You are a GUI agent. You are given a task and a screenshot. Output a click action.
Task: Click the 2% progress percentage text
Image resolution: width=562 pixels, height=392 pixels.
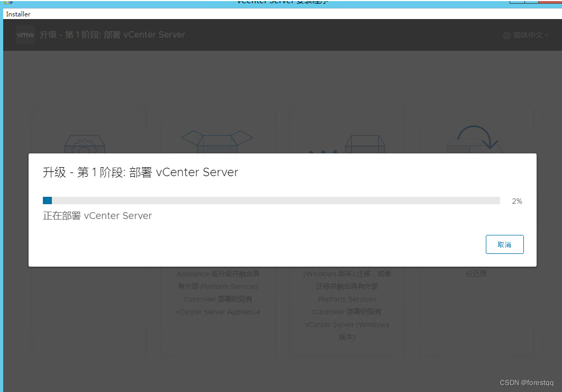tap(517, 201)
